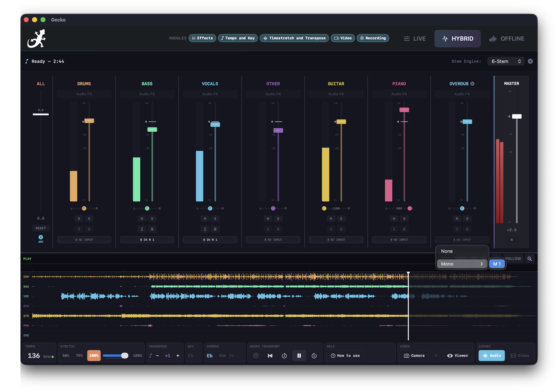558x392 pixels.
Task: Pause playback in Gecko Transport
Action: click(x=299, y=356)
